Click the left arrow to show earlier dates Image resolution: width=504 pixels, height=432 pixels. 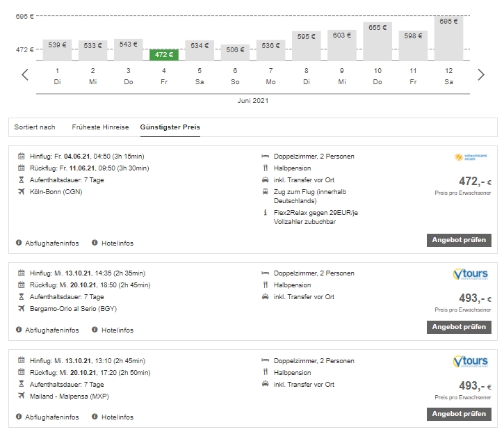coord(25,75)
